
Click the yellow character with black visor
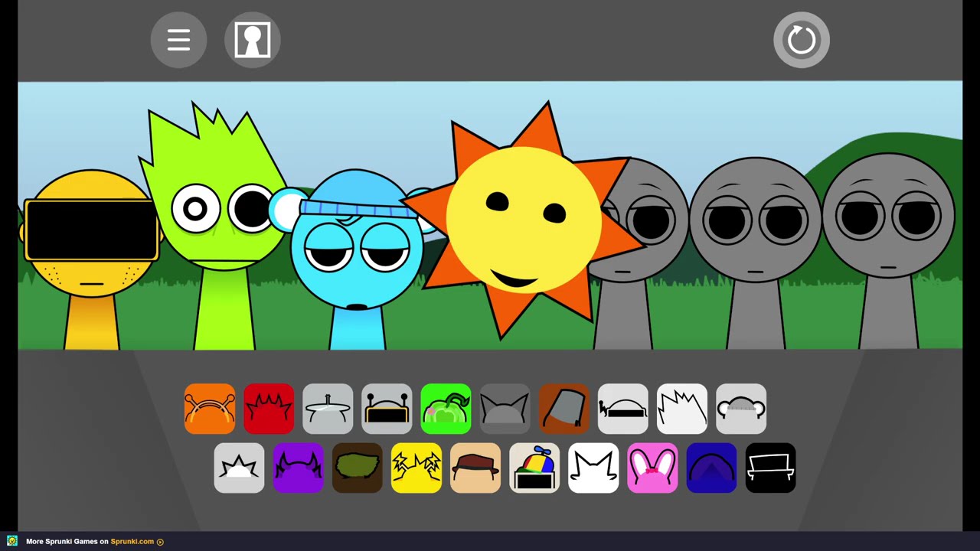click(90, 259)
